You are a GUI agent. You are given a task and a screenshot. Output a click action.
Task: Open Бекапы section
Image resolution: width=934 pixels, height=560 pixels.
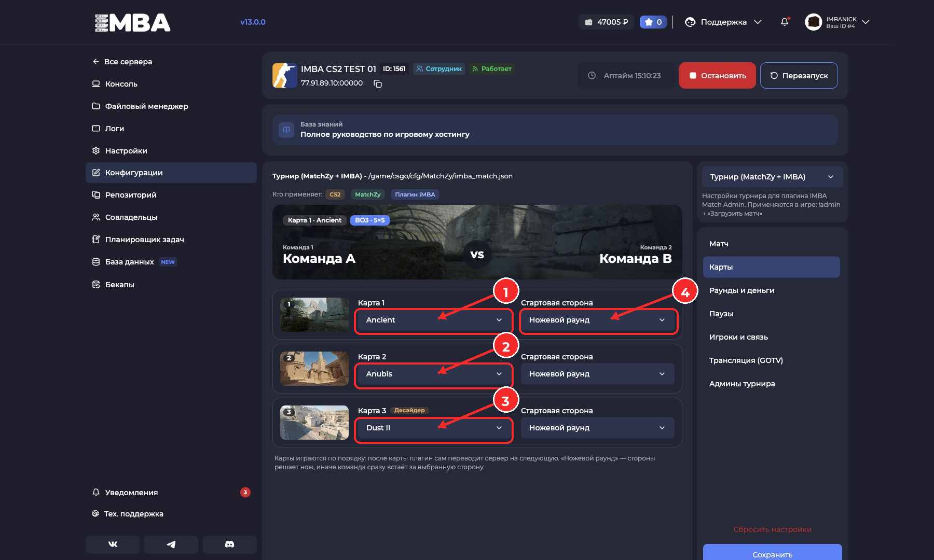pyautogui.click(x=171, y=284)
